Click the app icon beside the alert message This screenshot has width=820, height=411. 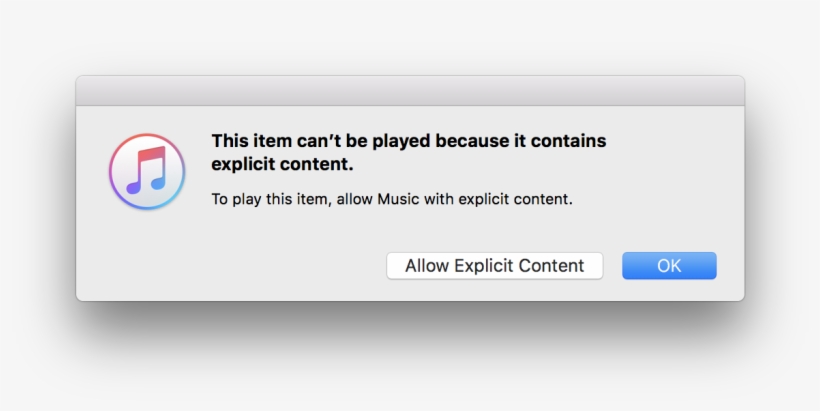click(x=147, y=172)
